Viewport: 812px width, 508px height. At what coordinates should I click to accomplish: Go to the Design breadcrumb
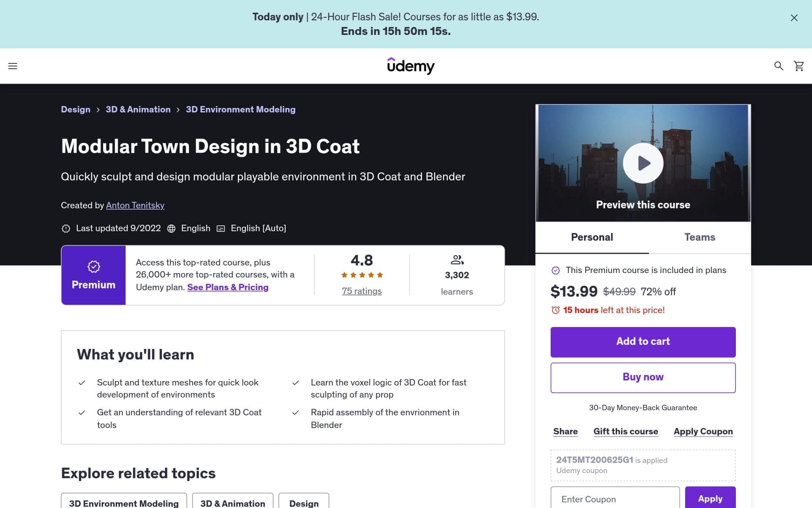(76, 110)
